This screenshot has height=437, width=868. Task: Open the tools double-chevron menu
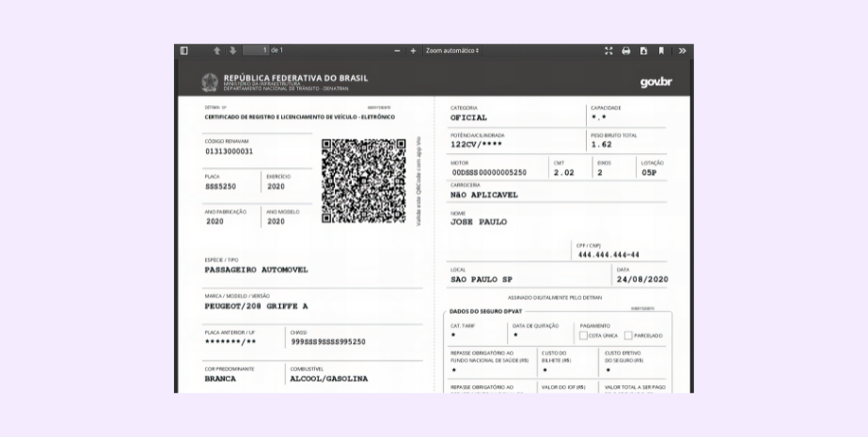pyautogui.click(x=683, y=51)
